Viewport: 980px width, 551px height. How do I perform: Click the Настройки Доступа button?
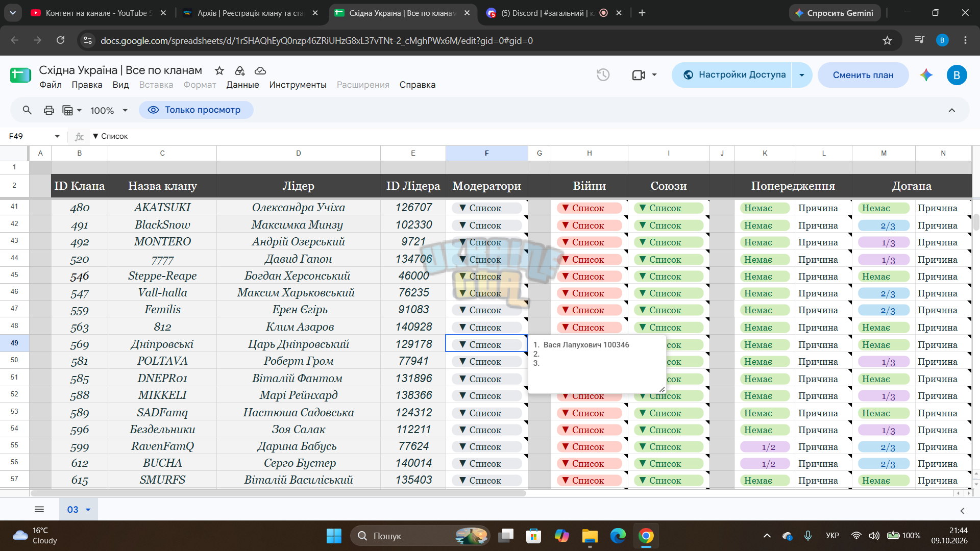(x=731, y=75)
